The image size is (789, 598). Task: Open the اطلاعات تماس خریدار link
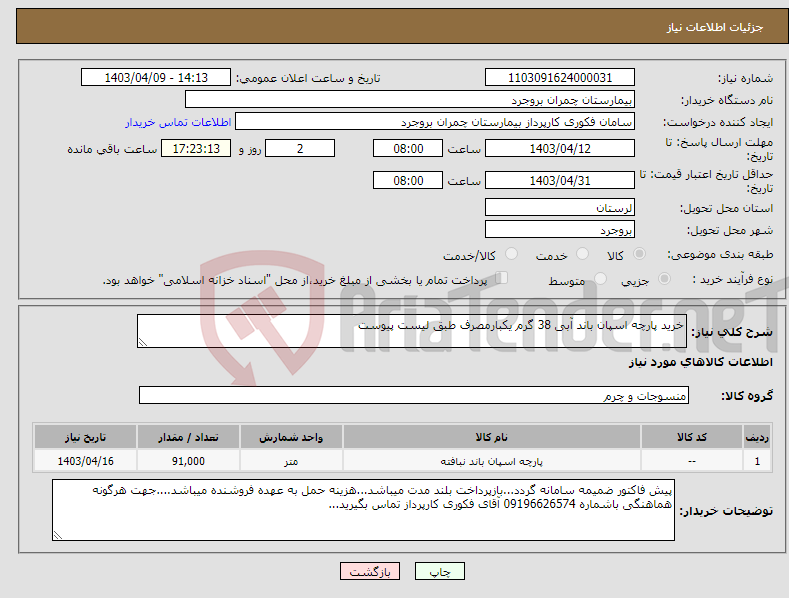[x=178, y=122]
